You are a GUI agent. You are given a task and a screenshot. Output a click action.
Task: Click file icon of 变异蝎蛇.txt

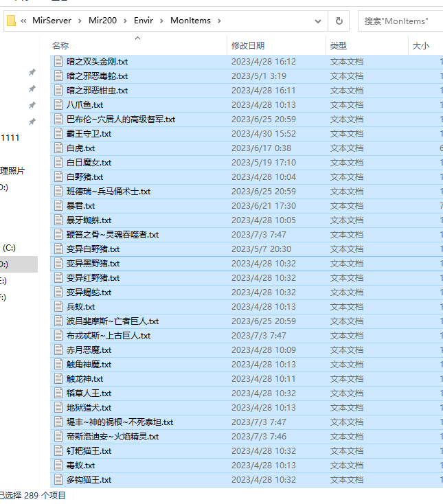pyautogui.click(x=58, y=293)
